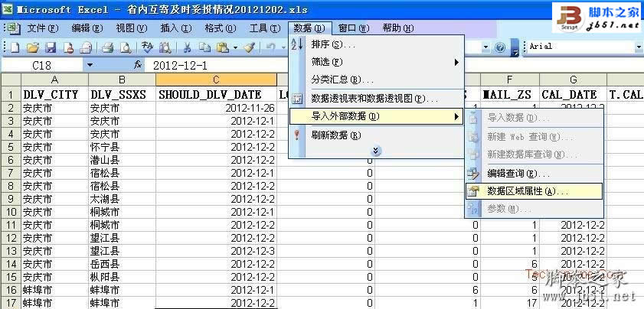644x309 pixels.
Task: Click the PivotTable icon in 数据 menu
Action: coord(297,99)
